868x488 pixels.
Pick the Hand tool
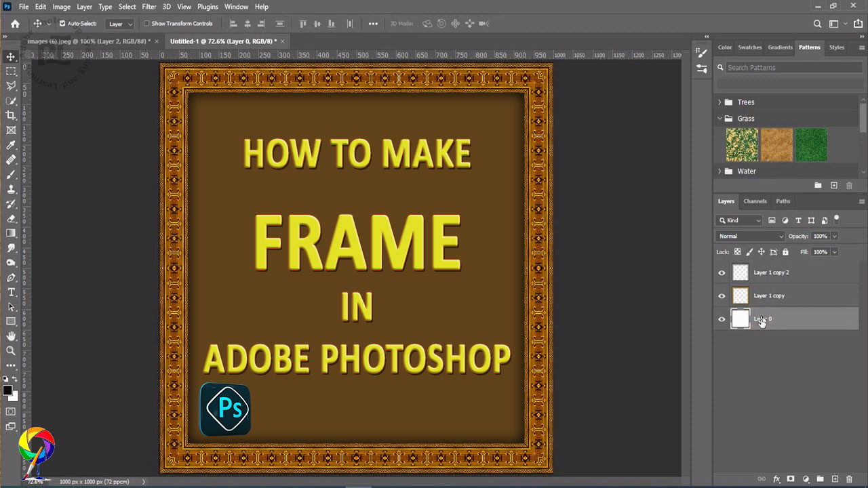pyautogui.click(x=11, y=336)
